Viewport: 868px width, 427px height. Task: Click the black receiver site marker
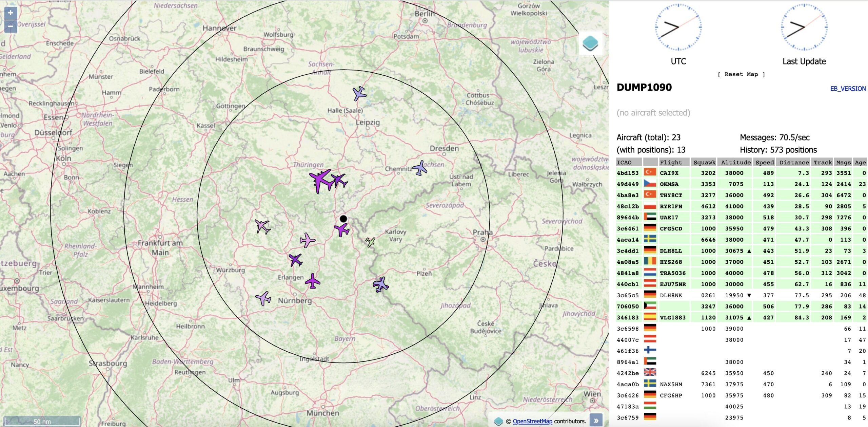[343, 219]
